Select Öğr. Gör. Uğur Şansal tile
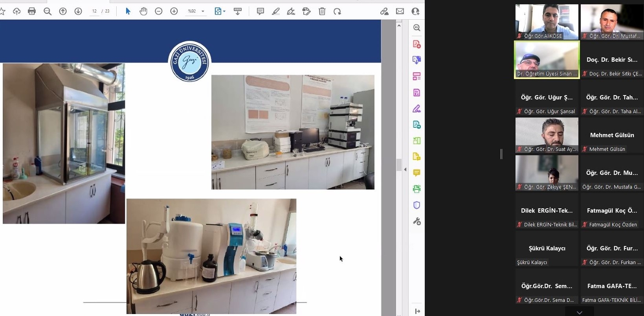This screenshot has width=644, height=316. point(547,97)
